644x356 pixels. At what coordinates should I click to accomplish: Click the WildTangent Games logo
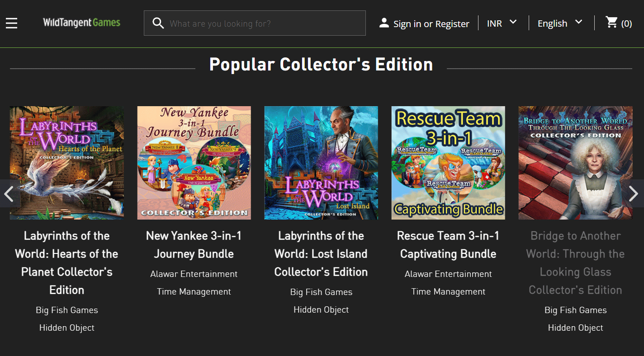81,23
